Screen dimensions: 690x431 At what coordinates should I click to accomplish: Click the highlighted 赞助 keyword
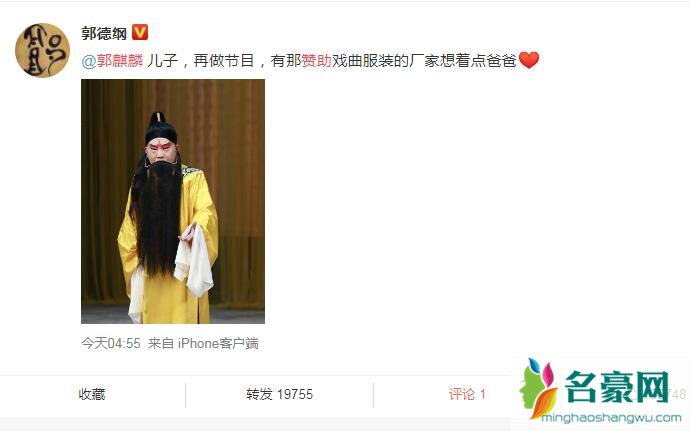316,61
